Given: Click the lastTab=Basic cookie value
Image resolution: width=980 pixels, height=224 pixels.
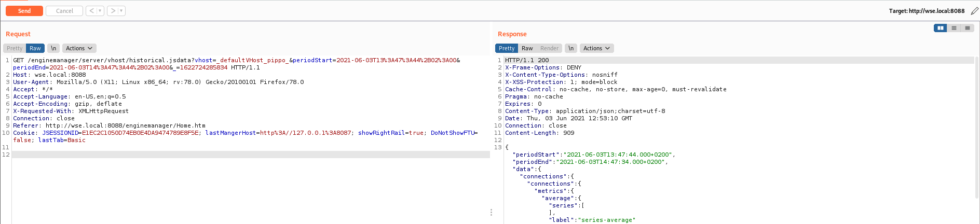Looking at the screenshot, I should [x=62, y=140].
